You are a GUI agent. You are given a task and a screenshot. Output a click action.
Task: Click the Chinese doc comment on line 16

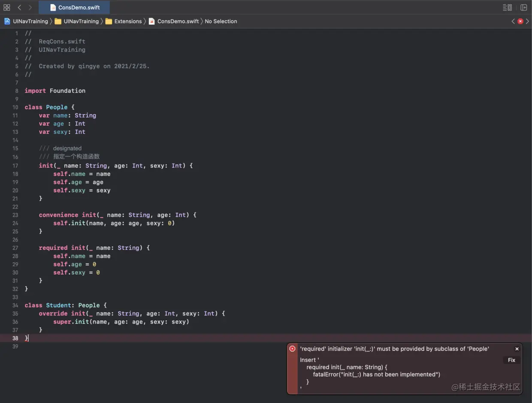pyautogui.click(x=69, y=157)
